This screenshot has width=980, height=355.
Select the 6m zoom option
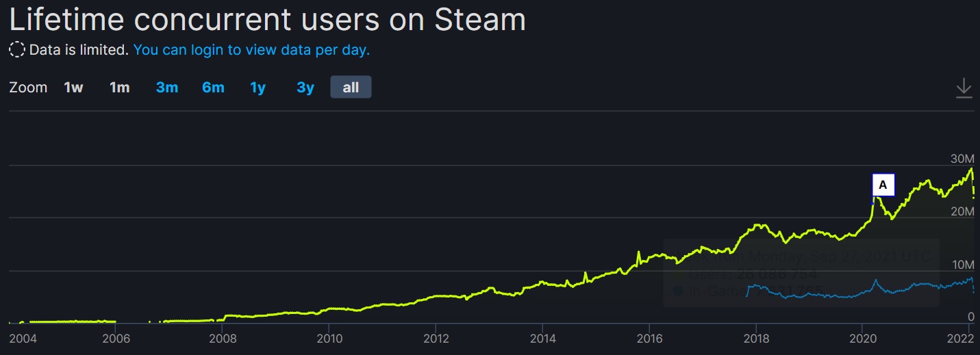coord(213,88)
